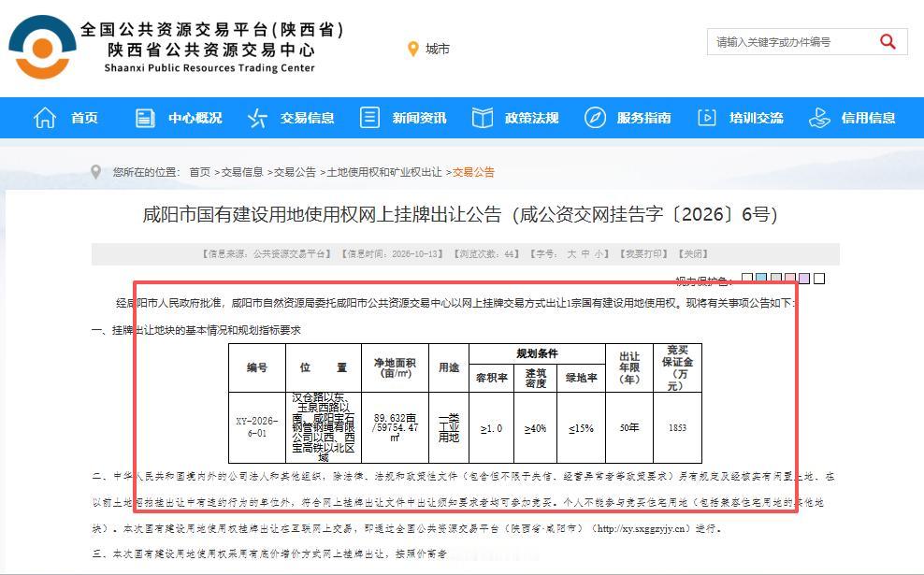
Task: Open the 培训交流 navigation menu item
Action: (x=756, y=118)
